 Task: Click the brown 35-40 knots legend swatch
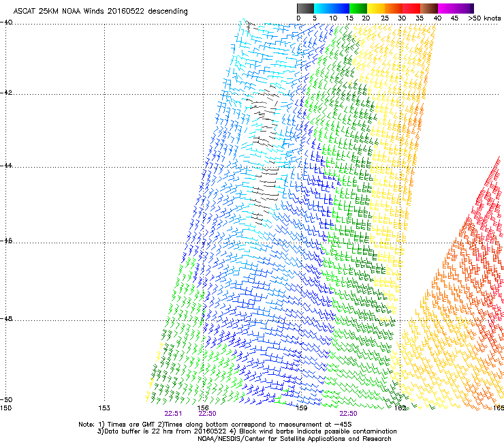pos(429,8)
